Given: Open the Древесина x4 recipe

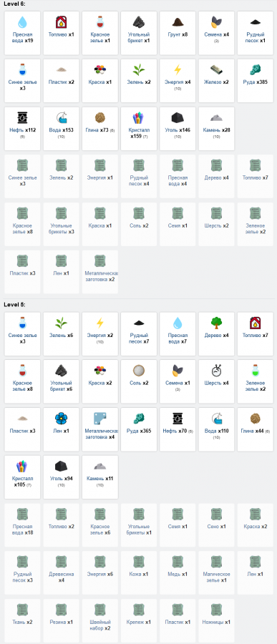Looking at the screenshot, I should (62, 573).
